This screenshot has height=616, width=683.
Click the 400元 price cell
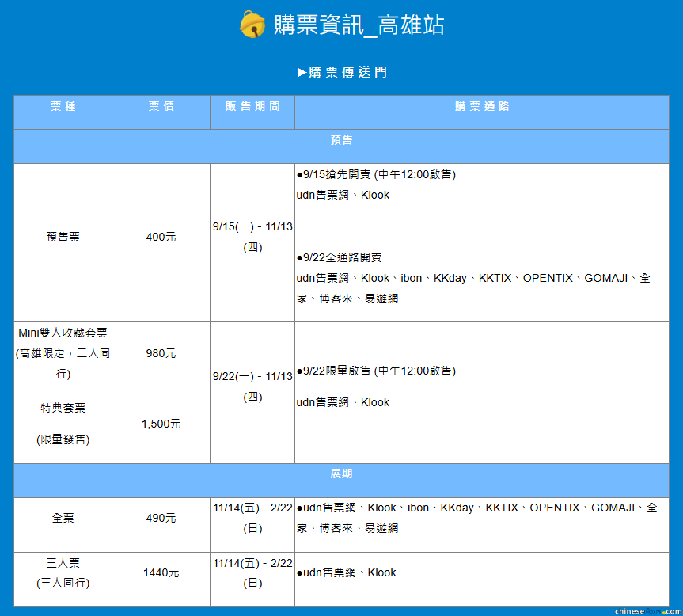[x=161, y=237]
